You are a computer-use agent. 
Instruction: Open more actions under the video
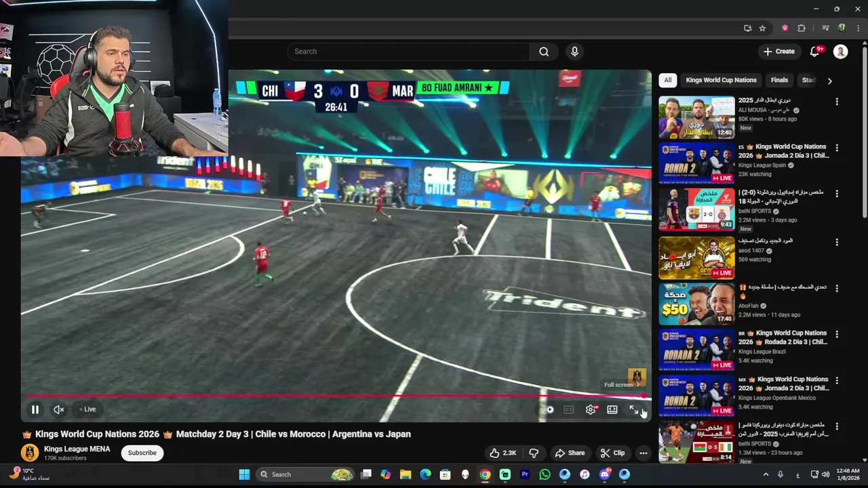643,453
